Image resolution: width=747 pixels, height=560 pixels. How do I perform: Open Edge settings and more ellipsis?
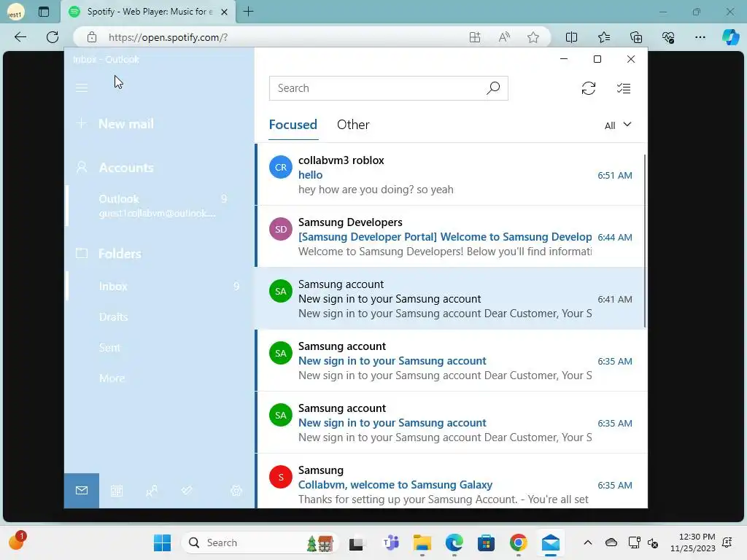pos(700,37)
